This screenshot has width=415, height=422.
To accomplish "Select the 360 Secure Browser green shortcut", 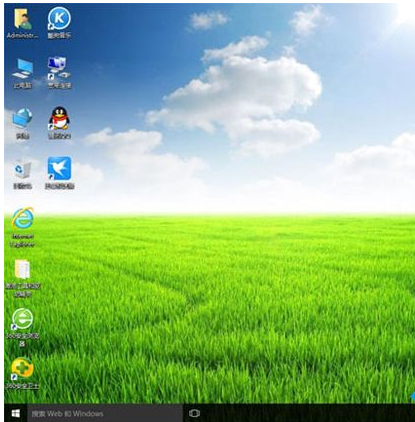I will (22, 319).
